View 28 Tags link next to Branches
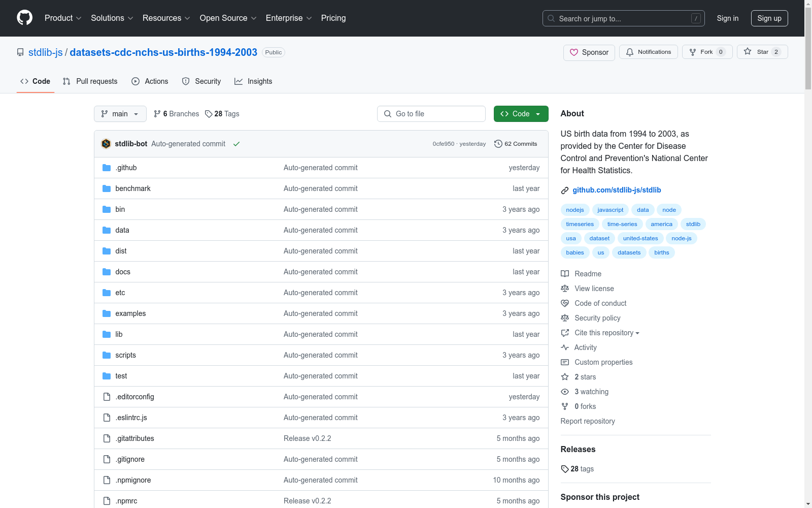The width and height of the screenshot is (812, 508). [222, 114]
